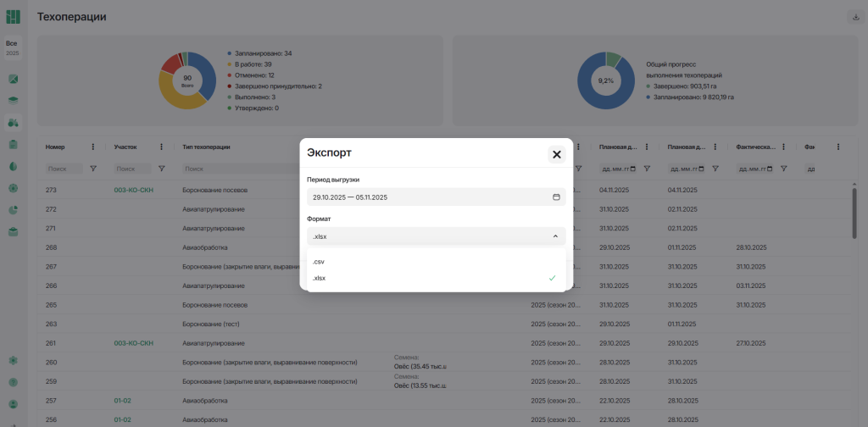Screen dimensions: 868x427
Task: Focus search field under Номер column
Action: (64, 169)
